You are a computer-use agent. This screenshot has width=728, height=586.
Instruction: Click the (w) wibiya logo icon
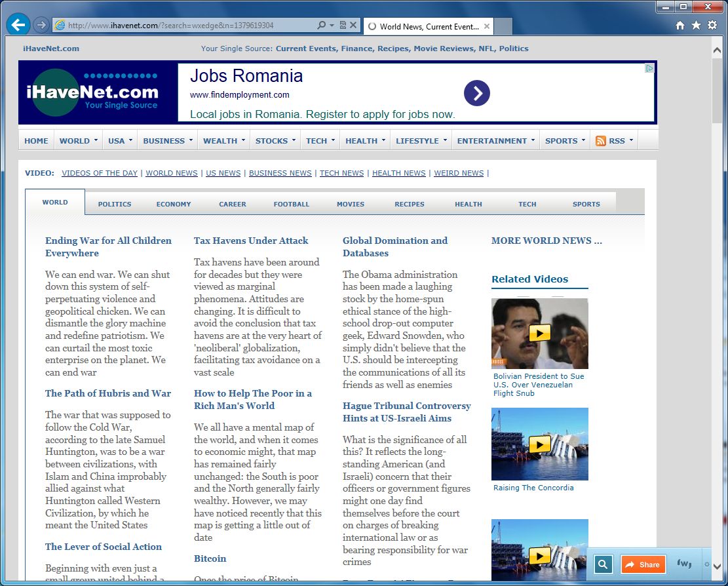(x=684, y=564)
